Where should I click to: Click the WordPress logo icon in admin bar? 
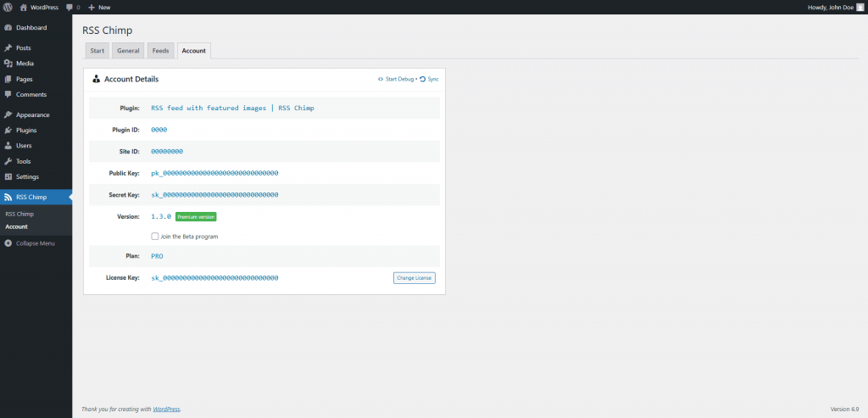pyautogui.click(x=8, y=7)
